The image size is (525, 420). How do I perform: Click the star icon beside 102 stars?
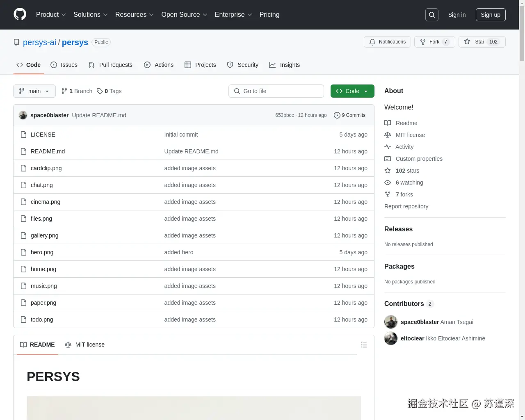tap(388, 171)
